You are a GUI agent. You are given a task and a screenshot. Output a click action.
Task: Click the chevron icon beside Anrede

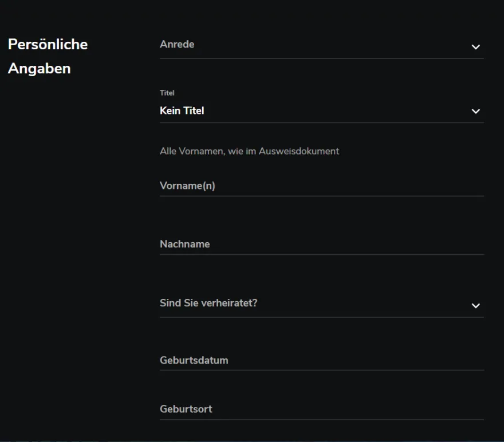[x=475, y=48]
